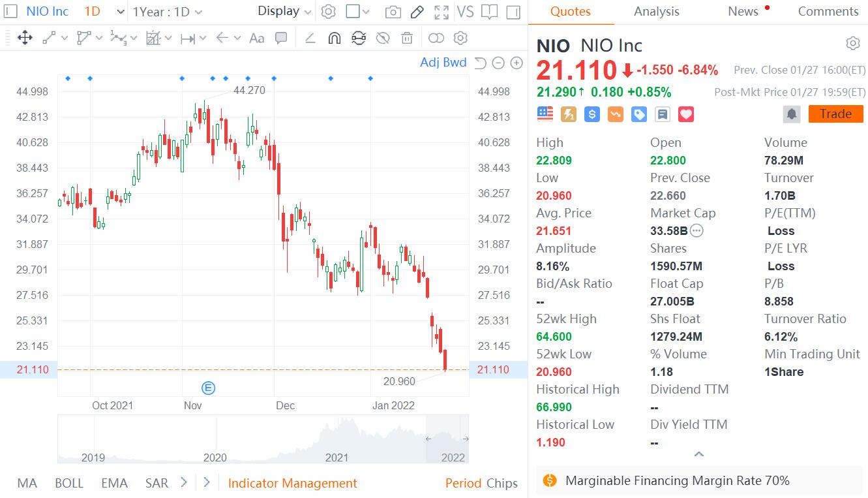Image resolution: width=868 pixels, height=498 pixels.
Task: Click the orange downtrend chart icon
Action: (616, 114)
